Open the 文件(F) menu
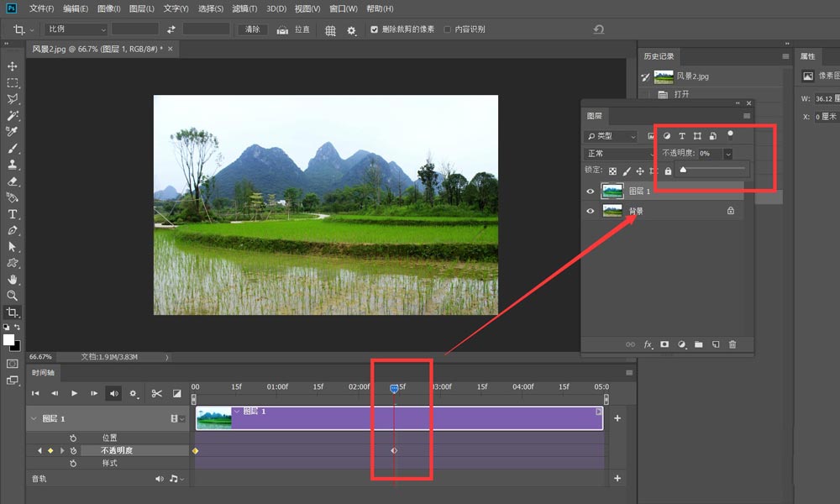The width and height of the screenshot is (840, 504). coord(41,8)
